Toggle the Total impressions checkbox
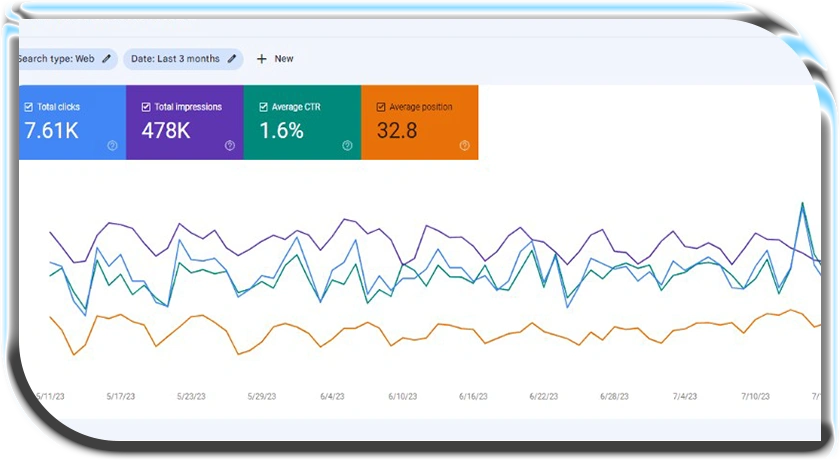 146,107
